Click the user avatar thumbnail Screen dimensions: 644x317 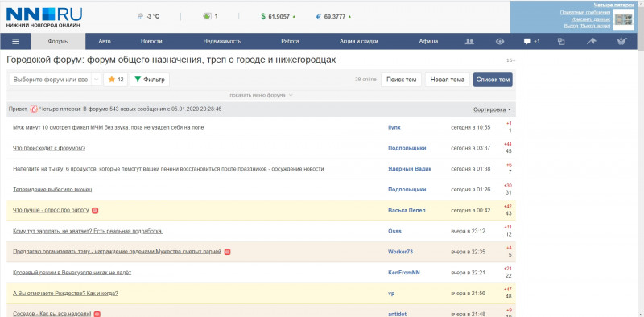coord(623,19)
